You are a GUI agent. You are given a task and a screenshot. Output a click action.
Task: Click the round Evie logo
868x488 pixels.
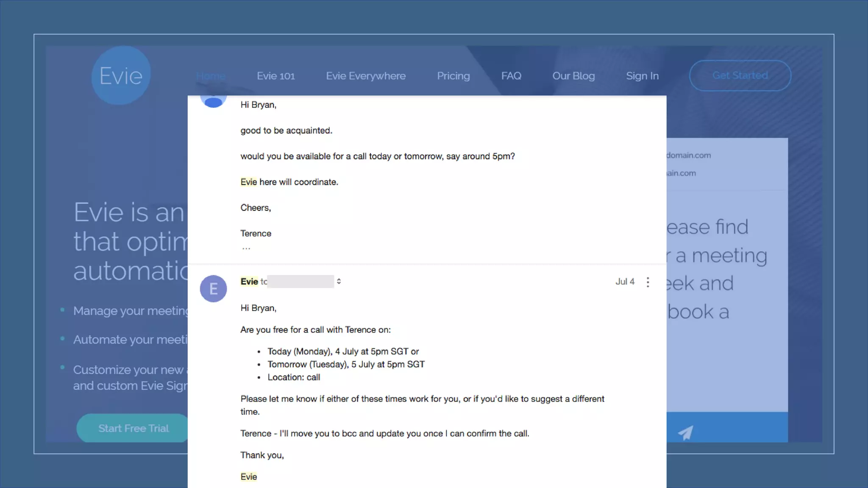[x=121, y=76]
